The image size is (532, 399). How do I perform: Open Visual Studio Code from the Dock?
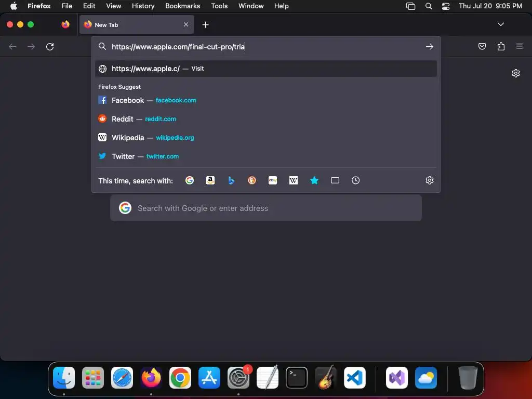(354, 378)
